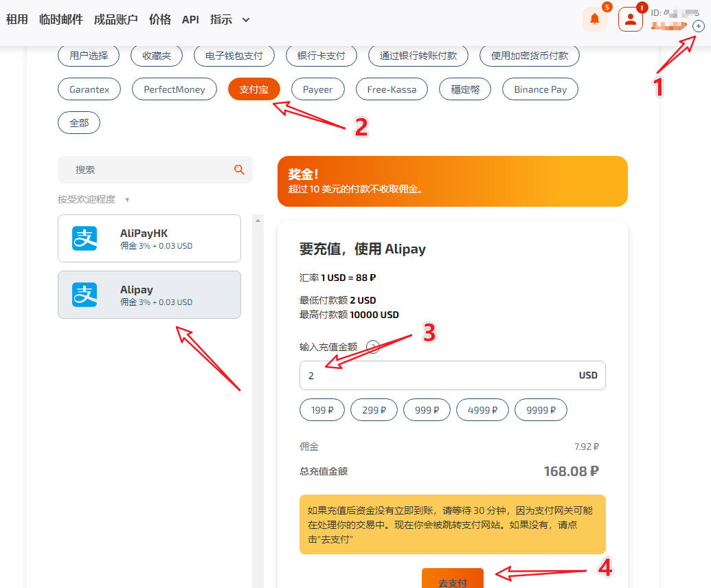Choose the Binance Pay filter
Screen dimensions: 711x588
tap(540, 89)
